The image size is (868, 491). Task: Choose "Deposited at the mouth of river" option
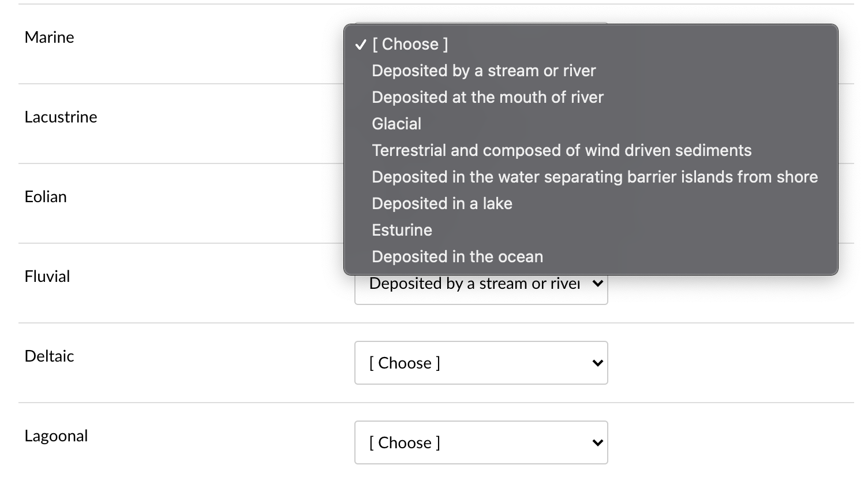[488, 98]
